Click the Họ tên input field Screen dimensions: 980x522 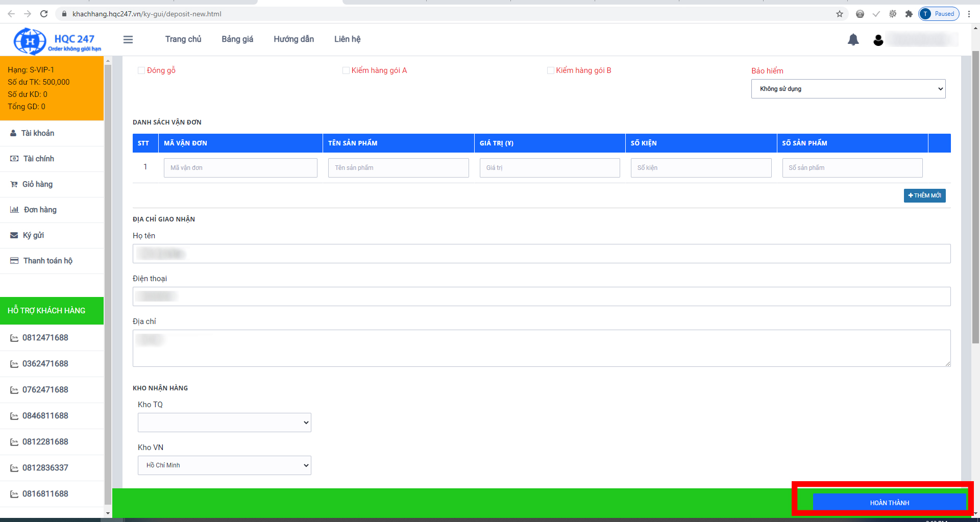542,254
